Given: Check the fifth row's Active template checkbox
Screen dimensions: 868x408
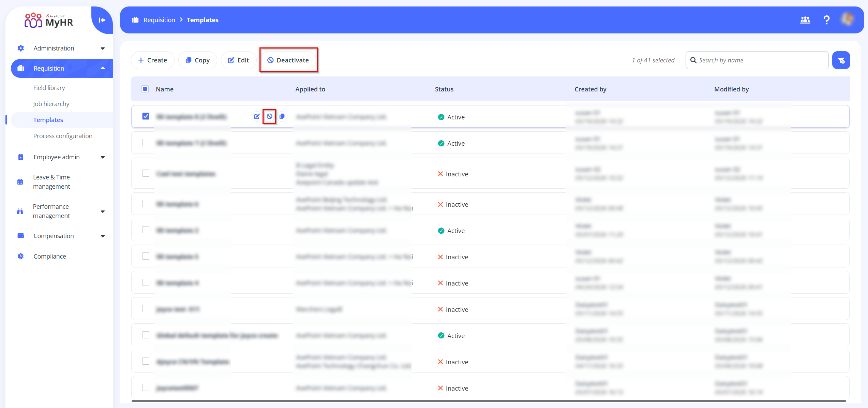Looking at the screenshot, I should pos(146,230).
